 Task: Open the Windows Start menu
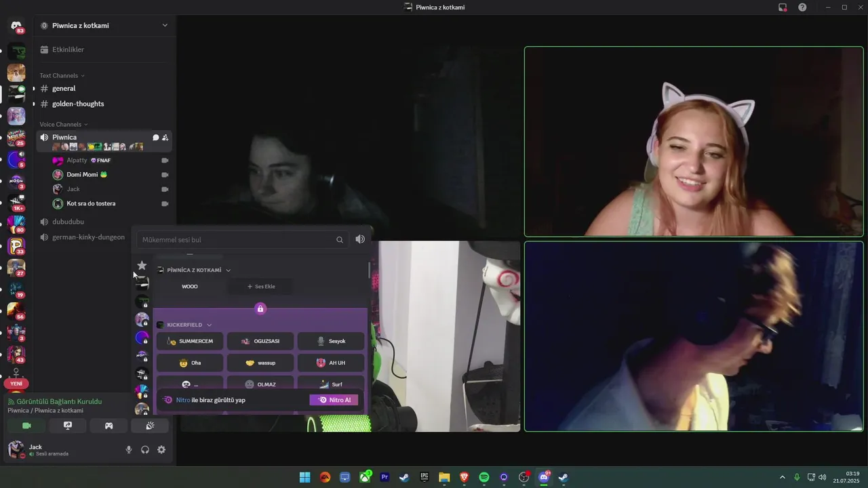[305, 477]
